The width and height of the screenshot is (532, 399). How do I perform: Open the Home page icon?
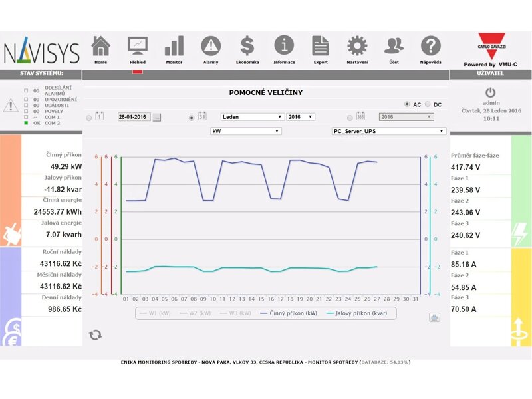click(x=100, y=46)
